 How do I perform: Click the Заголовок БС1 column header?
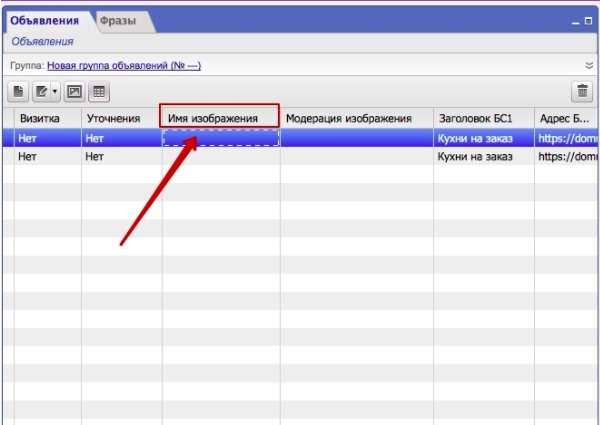point(475,118)
